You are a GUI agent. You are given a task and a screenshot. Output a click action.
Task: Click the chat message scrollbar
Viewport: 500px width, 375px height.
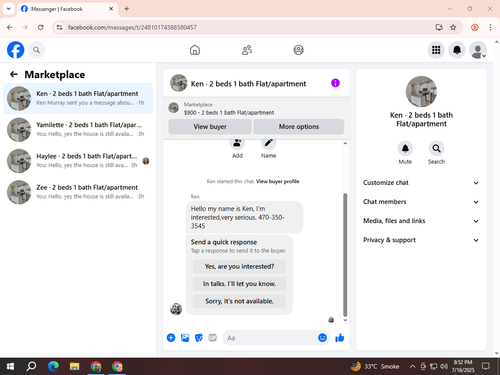tap(345, 255)
